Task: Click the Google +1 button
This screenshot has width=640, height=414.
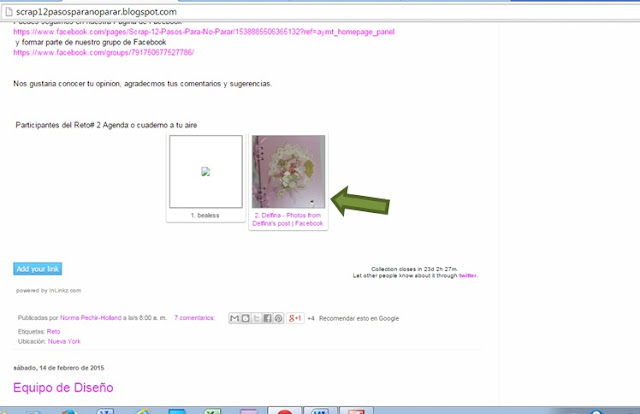Action: [x=295, y=318]
